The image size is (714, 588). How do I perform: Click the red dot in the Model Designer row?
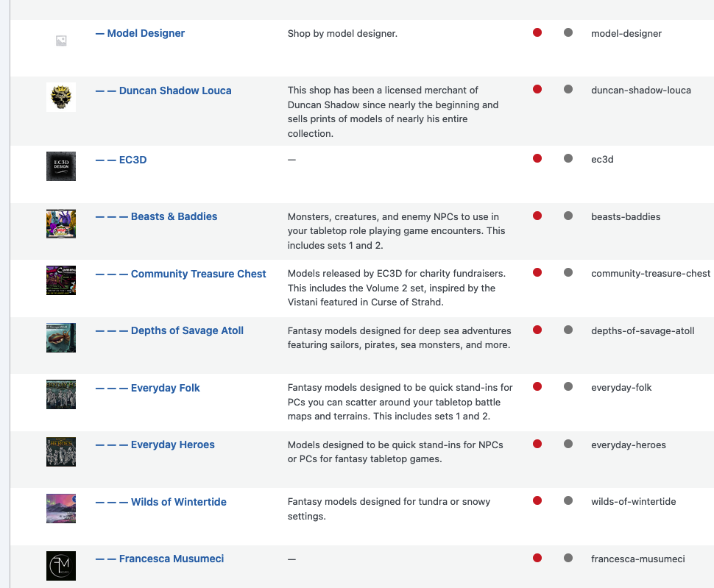(537, 32)
